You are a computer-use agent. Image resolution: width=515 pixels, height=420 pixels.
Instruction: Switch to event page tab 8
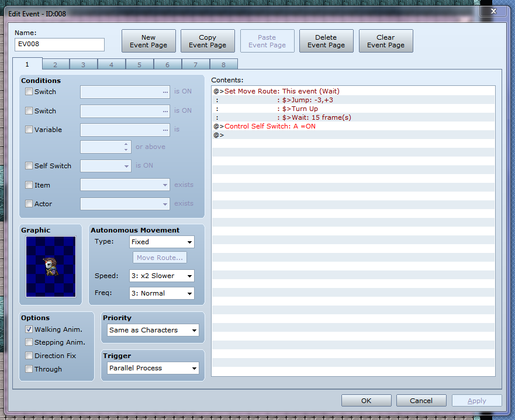(x=223, y=65)
